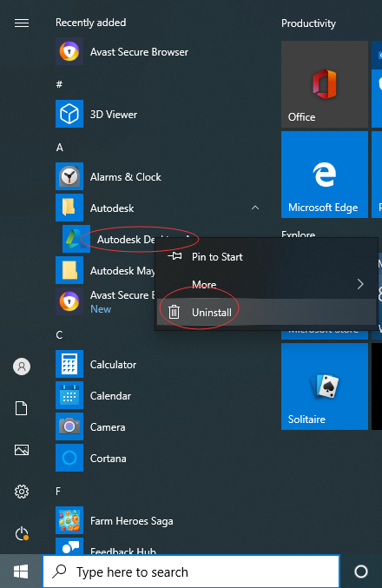Screen dimensions: 382x588
Task: Open the Office tile
Action: pos(325,84)
